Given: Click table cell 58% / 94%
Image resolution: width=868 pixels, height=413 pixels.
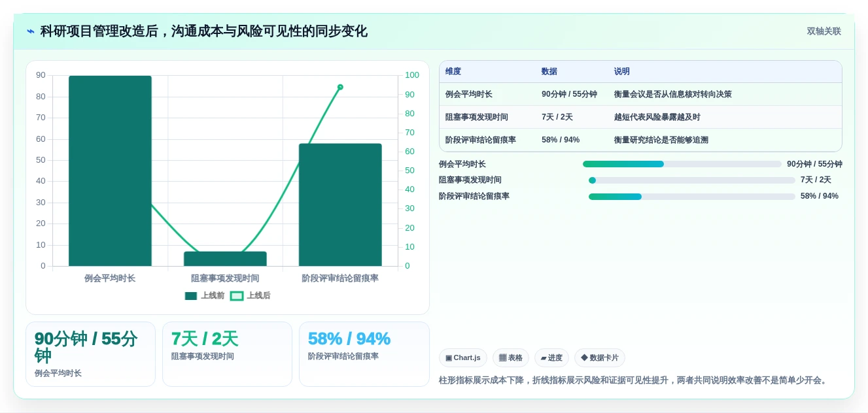Looking at the screenshot, I should pos(561,140).
